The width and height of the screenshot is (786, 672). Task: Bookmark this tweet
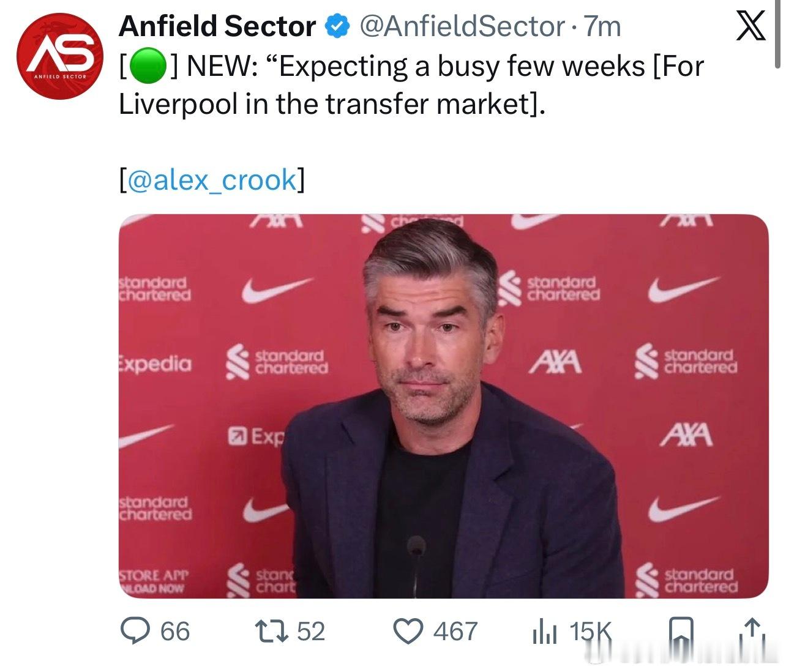[681, 631]
